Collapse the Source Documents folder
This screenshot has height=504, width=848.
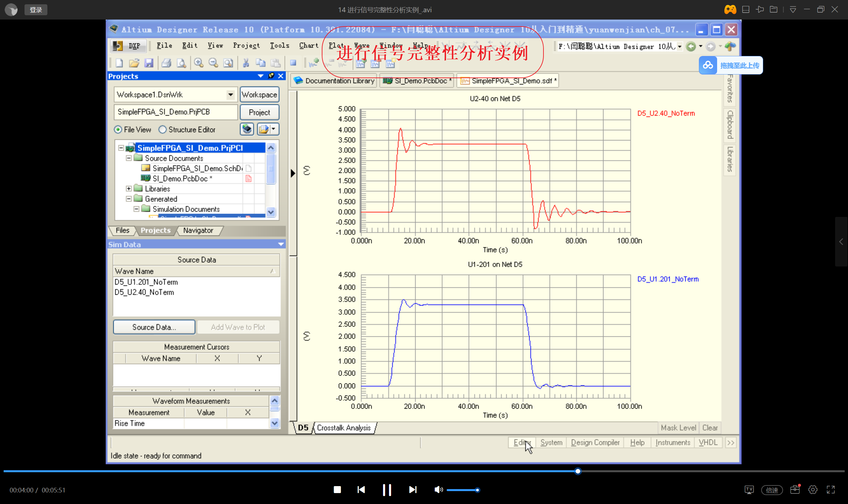(x=129, y=158)
